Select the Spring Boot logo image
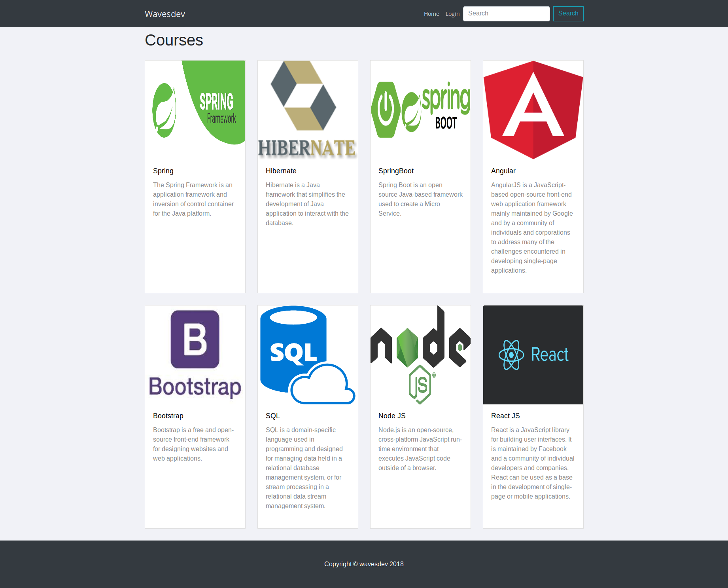728x588 pixels. click(420, 110)
